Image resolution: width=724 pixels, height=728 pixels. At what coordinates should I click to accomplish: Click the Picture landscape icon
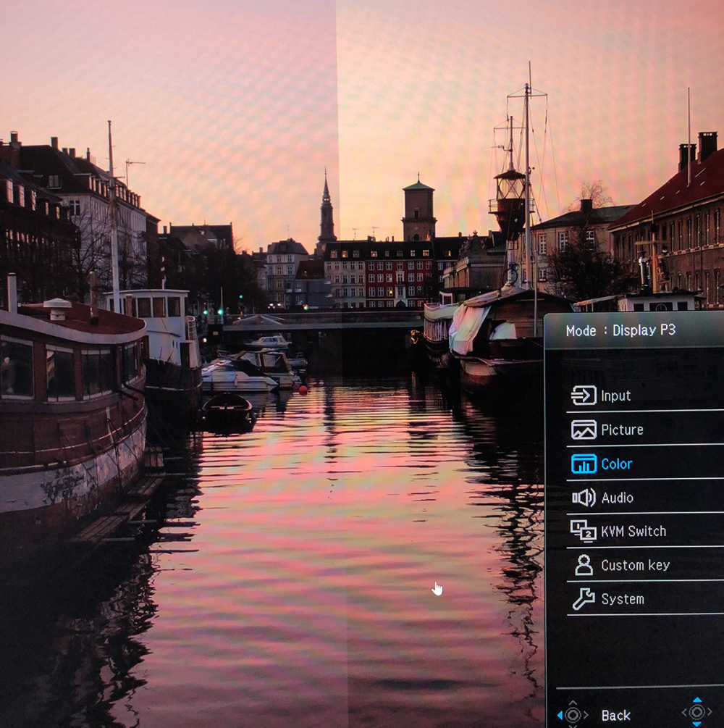[584, 430]
